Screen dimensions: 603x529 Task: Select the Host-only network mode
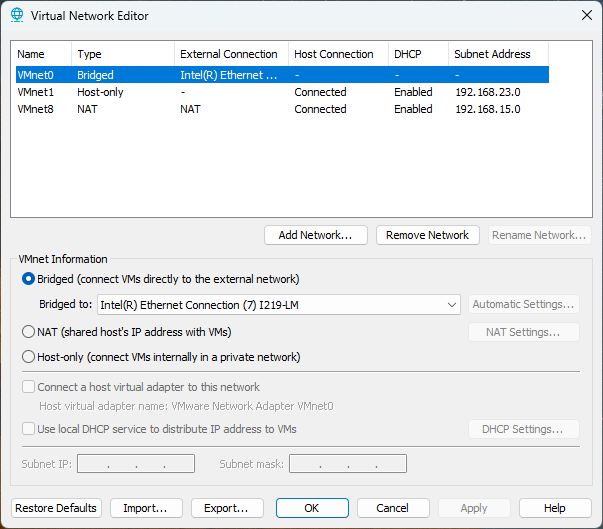coord(29,357)
